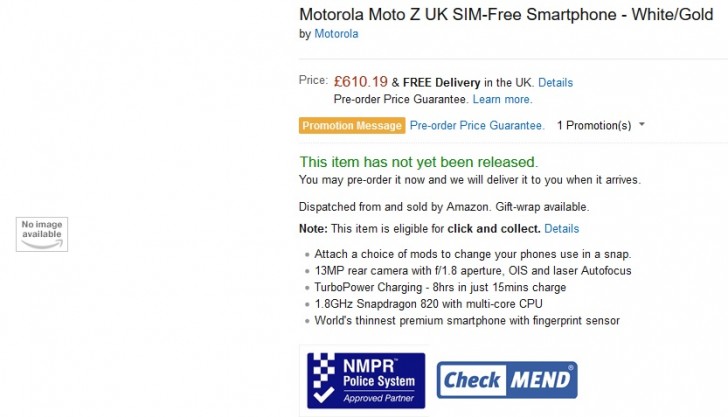Click the No image available placeholder thumbnail
The image size is (728, 417).
tap(41, 233)
